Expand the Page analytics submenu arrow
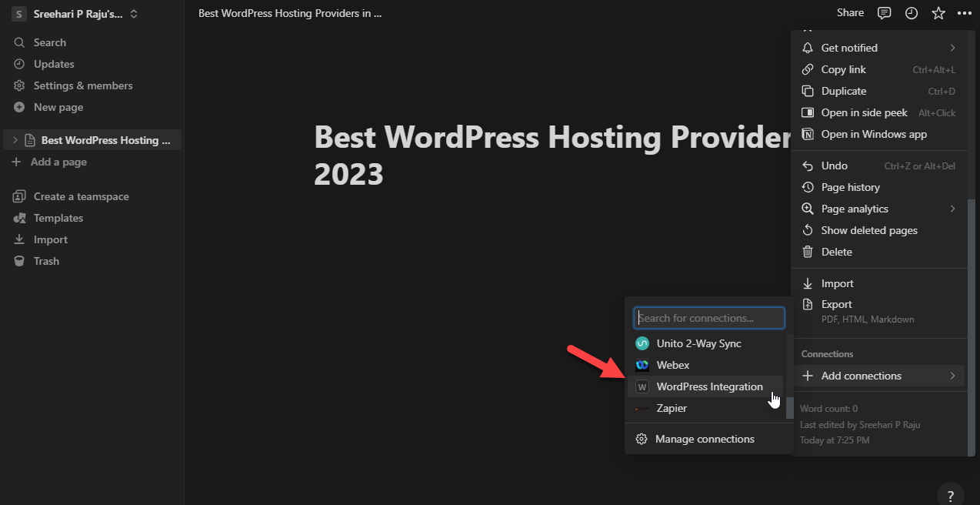 pyautogui.click(x=952, y=209)
